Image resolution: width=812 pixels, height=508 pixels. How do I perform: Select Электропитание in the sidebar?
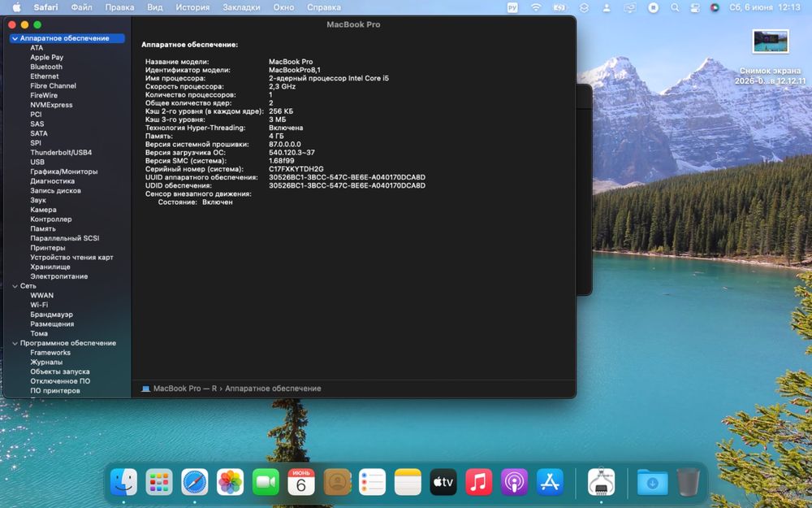coord(59,276)
